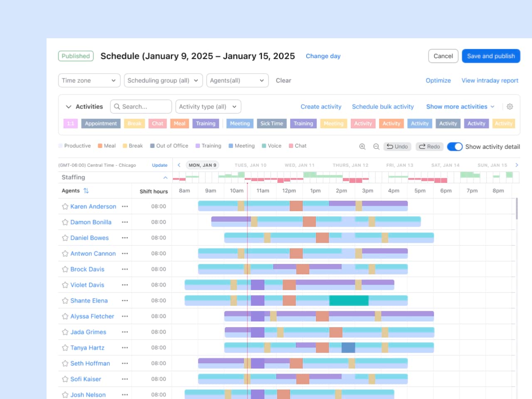Open the Time zone dropdown
Screen dimensions: 532x399
pyautogui.click(x=89, y=81)
